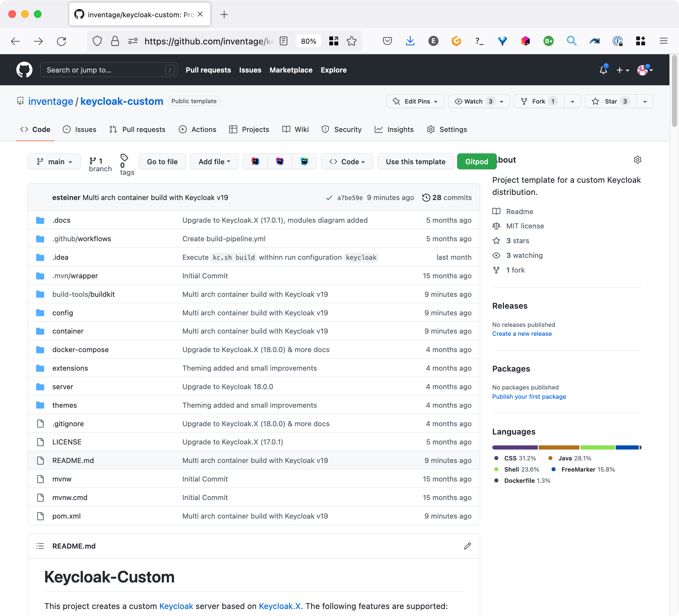Open Add file dropdown

(214, 162)
